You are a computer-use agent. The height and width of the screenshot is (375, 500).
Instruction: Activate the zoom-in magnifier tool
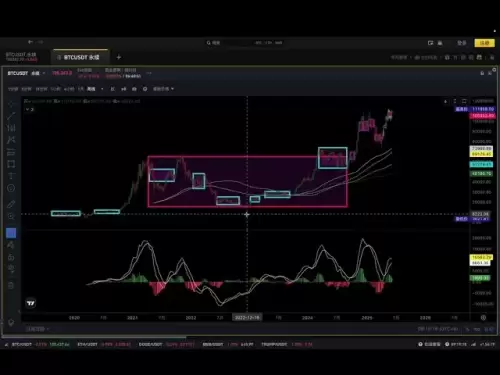[11, 216]
